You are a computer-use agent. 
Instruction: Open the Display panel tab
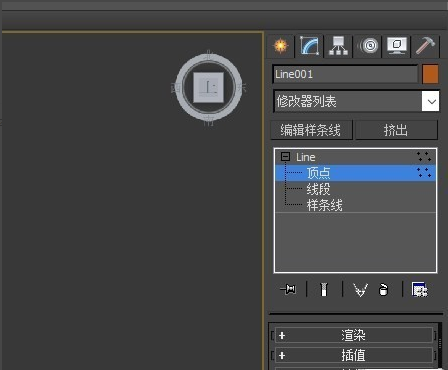397,46
